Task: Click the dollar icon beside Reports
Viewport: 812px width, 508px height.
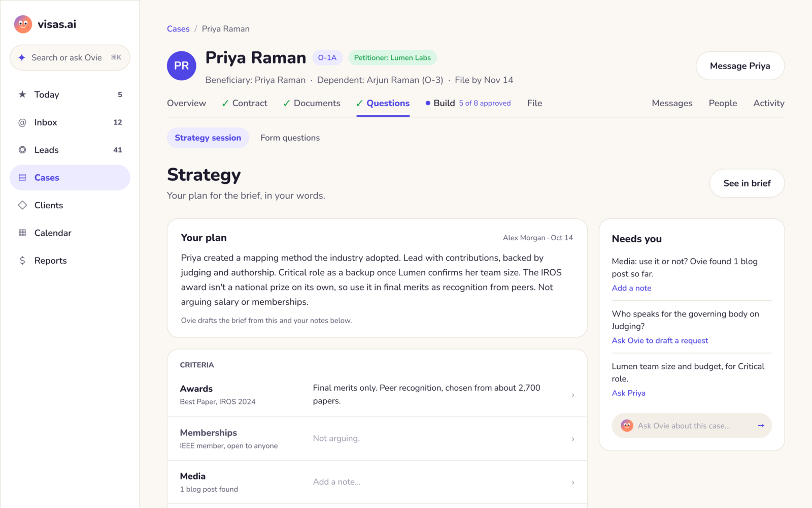Action: pos(22,261)
